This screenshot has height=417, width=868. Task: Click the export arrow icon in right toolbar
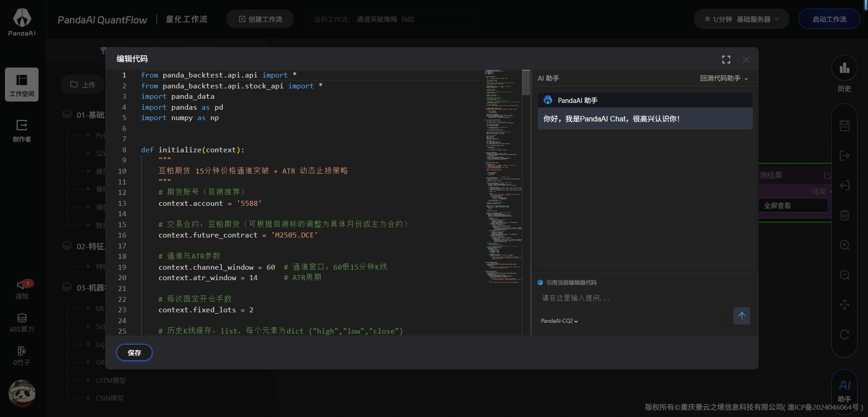click(x=844, y=155)
